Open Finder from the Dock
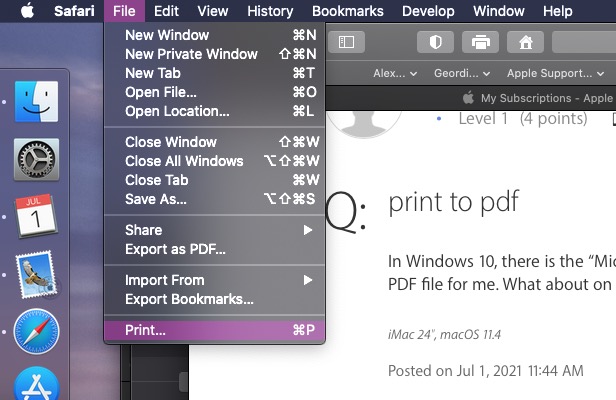616x400 pixels. click(x=37, y=102)
